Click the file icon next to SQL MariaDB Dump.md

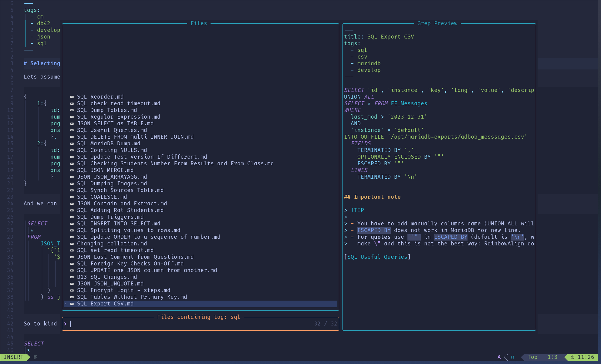[72, 143]
